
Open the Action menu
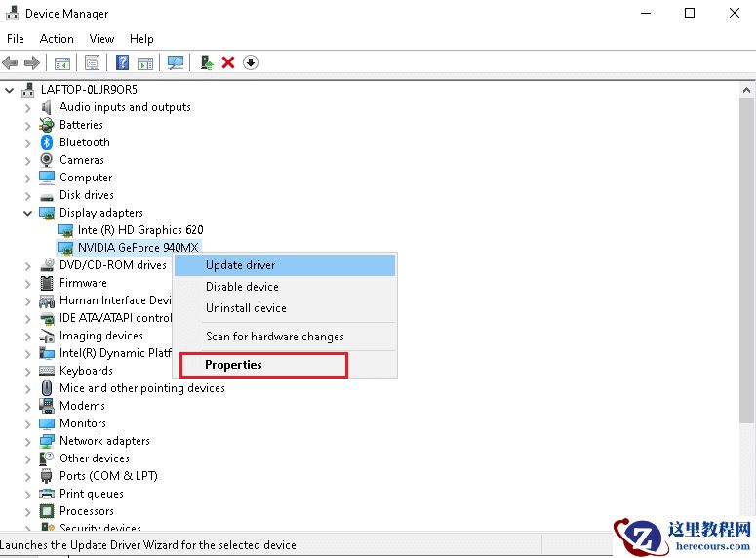tap(57, 39)
